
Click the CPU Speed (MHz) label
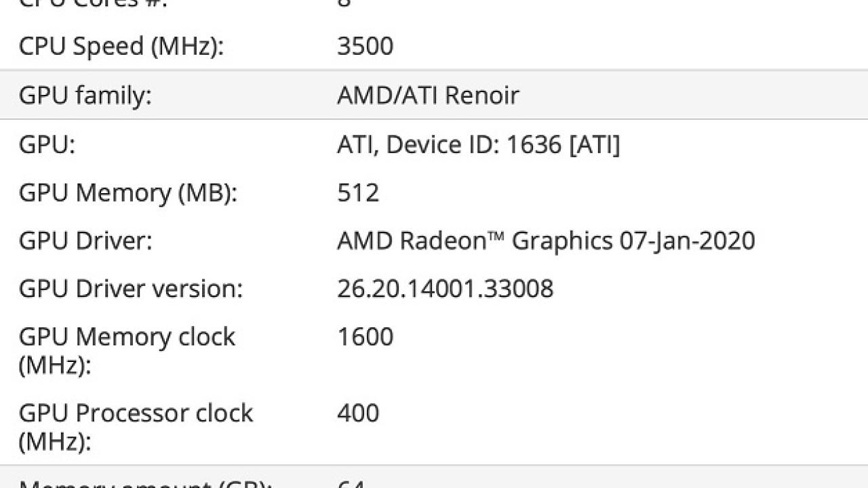pyautogui.click(x=121, y=47)
